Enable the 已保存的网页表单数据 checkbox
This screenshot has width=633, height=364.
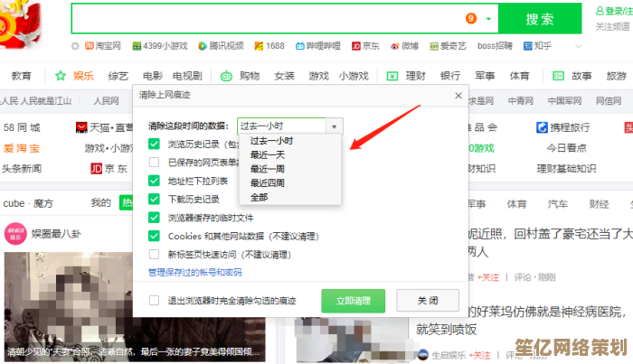(154, 163)
